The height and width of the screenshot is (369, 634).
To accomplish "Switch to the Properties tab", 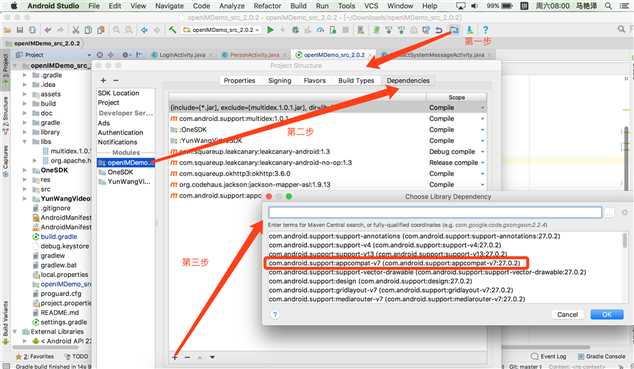I will point(239,80).
